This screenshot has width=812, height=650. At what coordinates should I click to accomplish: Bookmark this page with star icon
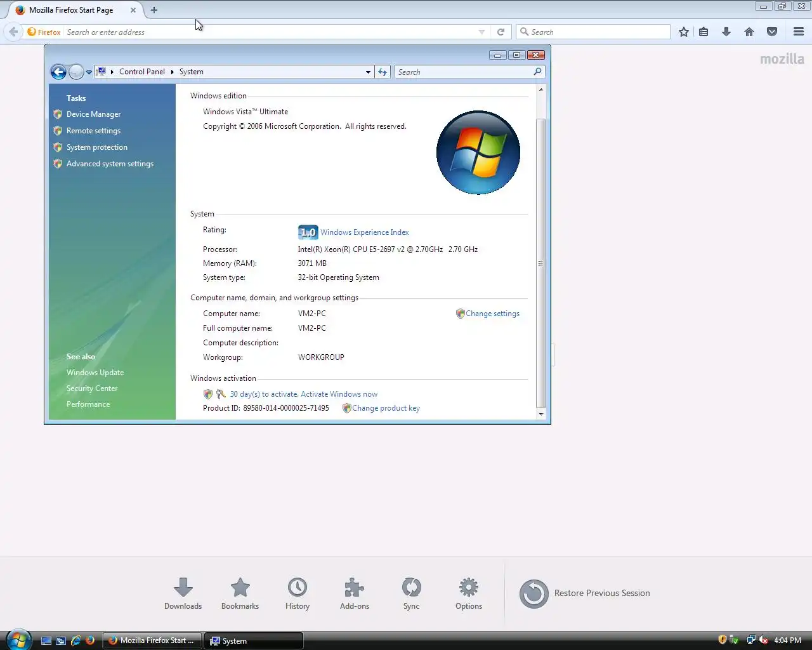tap(683, 32)
